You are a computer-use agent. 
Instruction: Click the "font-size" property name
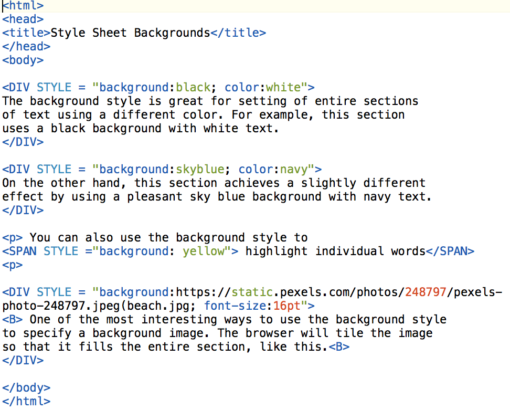(x=235, y=306)
